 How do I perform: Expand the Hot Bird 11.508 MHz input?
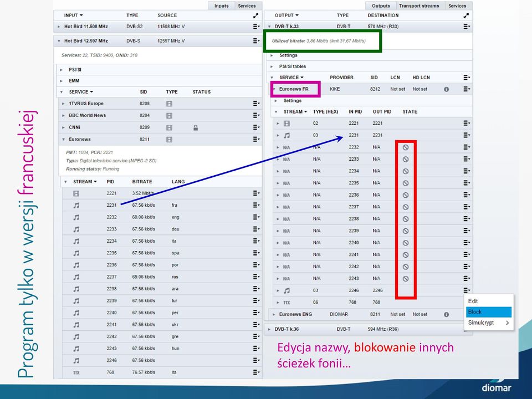59,27
